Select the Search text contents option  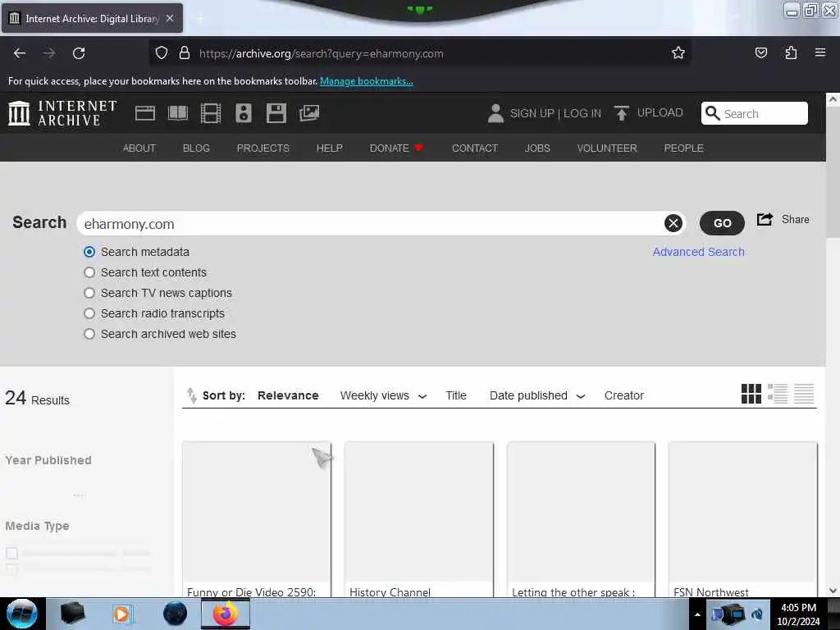coord(89,272)
